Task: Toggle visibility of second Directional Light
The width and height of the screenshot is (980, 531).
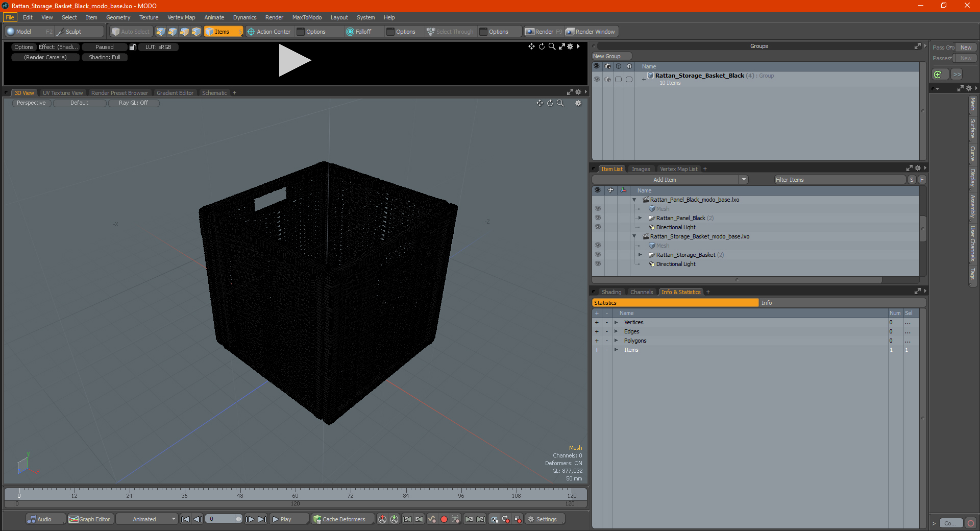Action: pos(598,264)
